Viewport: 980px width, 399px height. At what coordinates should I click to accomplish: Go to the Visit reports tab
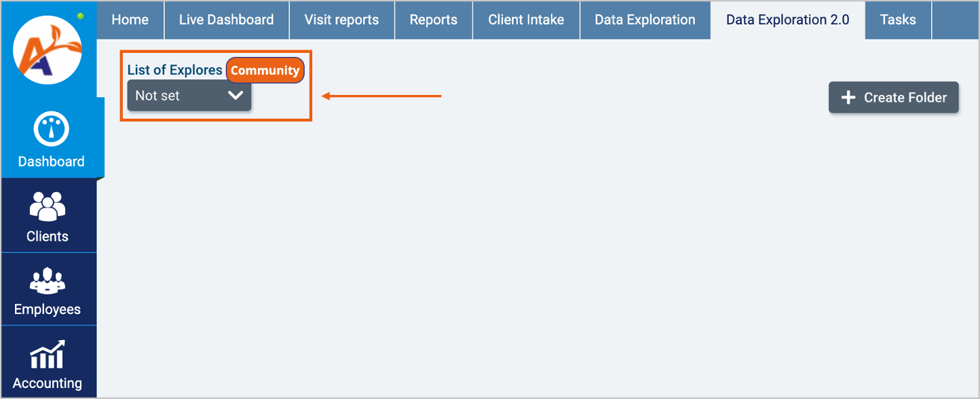click(x=340, y=20)
